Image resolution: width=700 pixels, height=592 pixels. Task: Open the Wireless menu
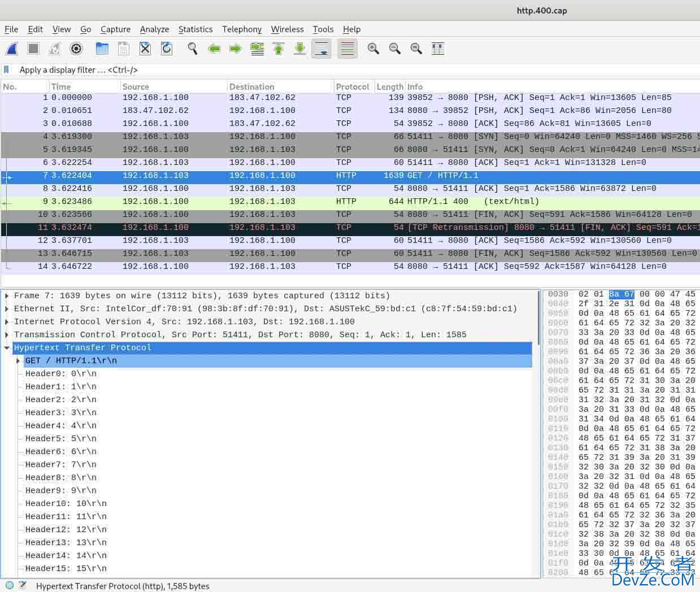pos(287,29)
